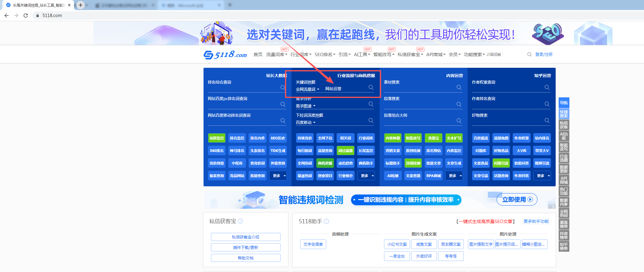
Task: Open the 违规检测 tool
Action: point(413,163)
